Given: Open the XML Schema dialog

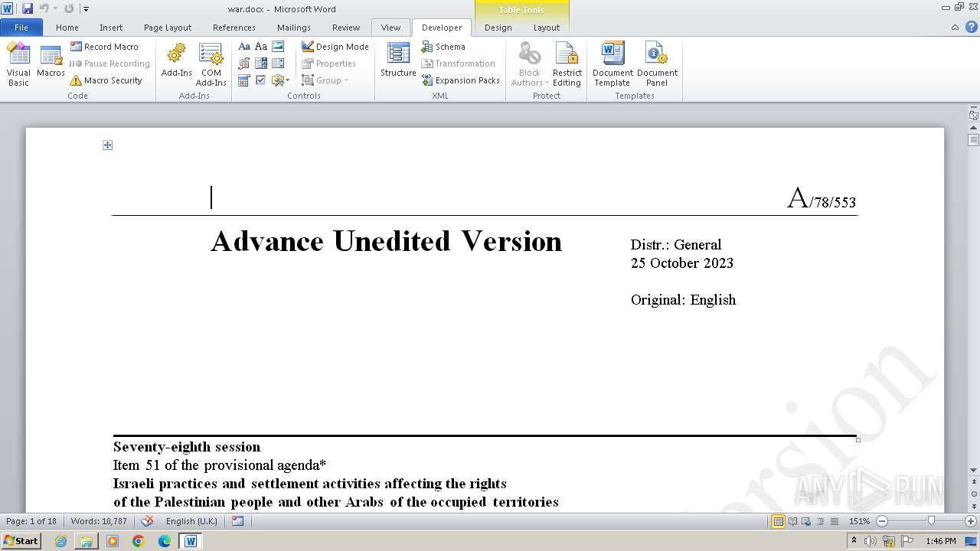Looking at the screenshot, I should (443, 47).
